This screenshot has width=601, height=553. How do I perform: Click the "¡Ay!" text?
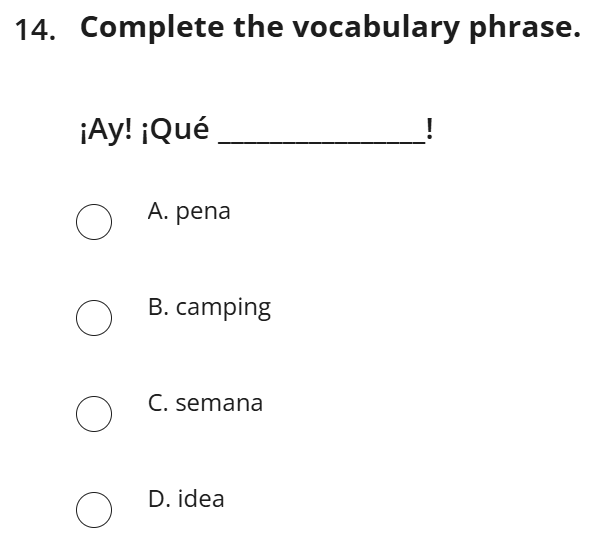[x=105, y=130]
